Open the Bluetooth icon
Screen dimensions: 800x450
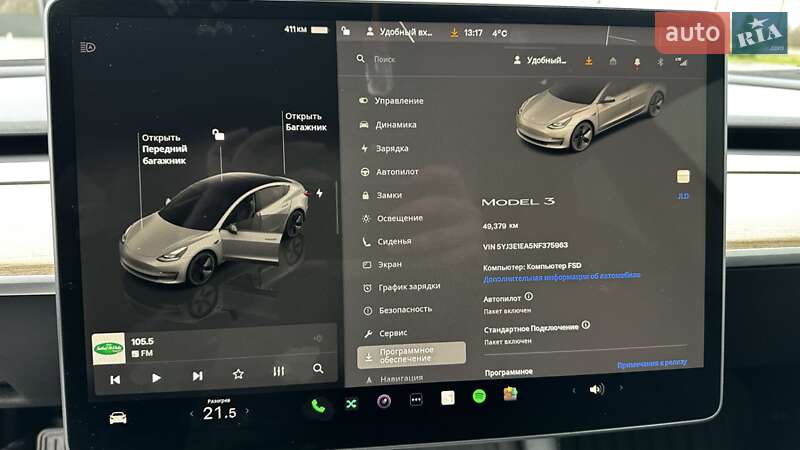point(660,62)
